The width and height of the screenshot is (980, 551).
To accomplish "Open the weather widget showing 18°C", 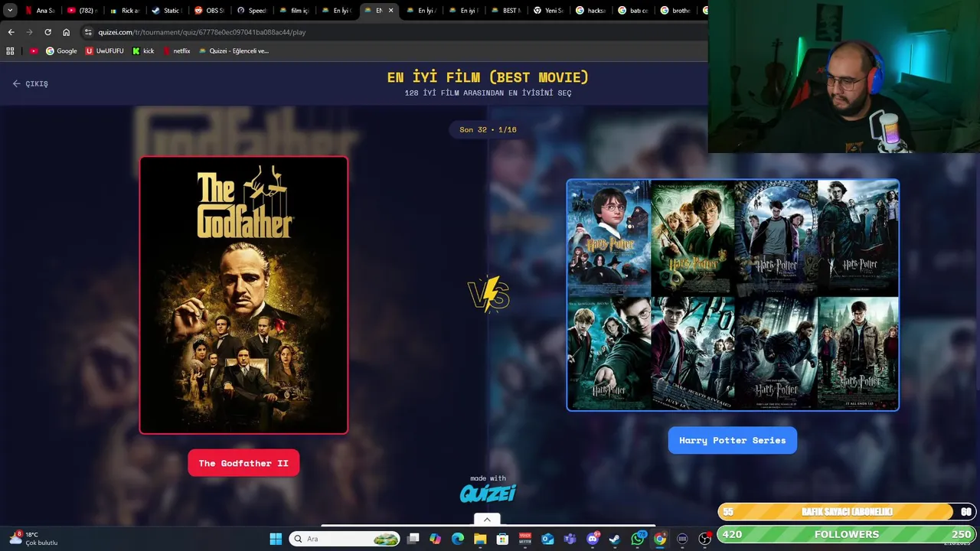I will [x=34, y=539].
